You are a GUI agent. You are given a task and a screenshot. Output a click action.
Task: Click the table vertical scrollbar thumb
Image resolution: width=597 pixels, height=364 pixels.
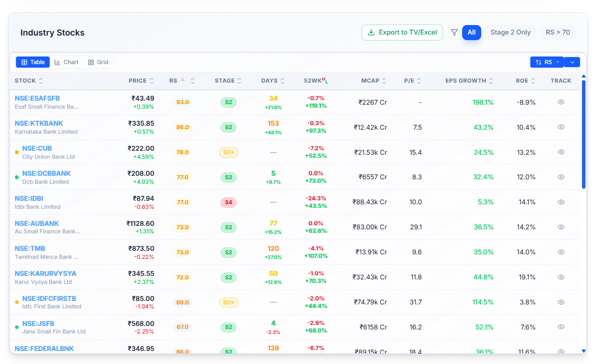click(x=583, y=134)
